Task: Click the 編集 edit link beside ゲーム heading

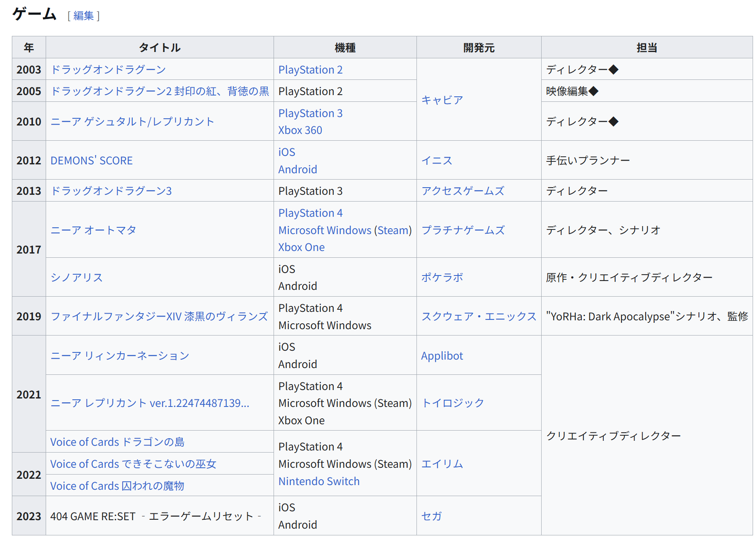Action: pyautogui.click(x=83, y=16)
